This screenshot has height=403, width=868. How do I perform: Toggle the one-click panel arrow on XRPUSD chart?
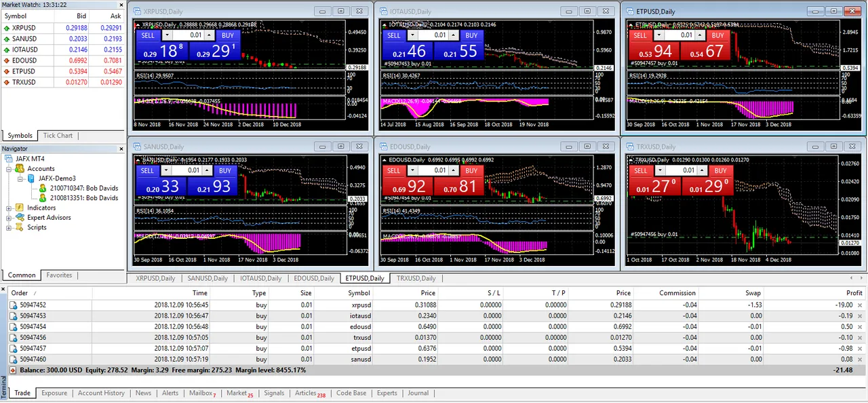click(139, 24)
